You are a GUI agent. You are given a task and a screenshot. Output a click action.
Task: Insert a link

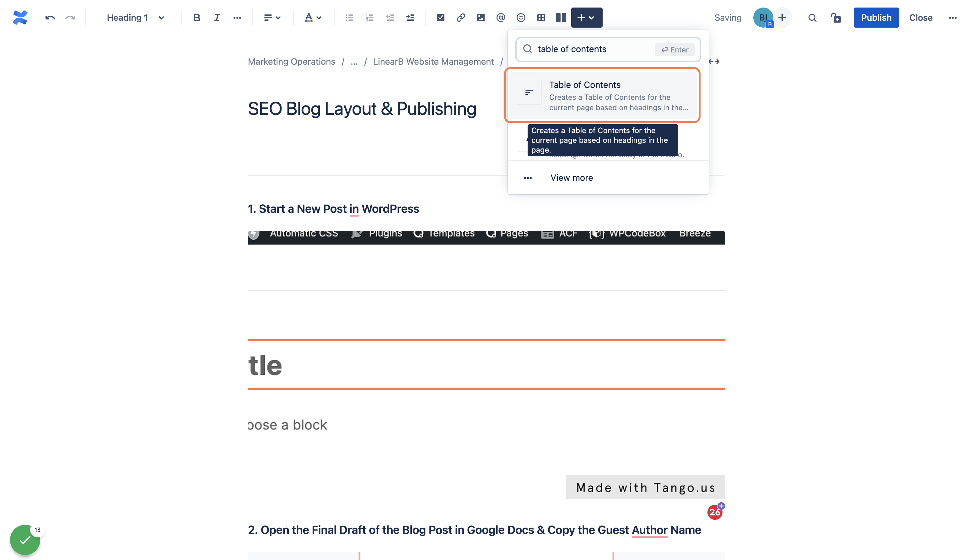461,18
